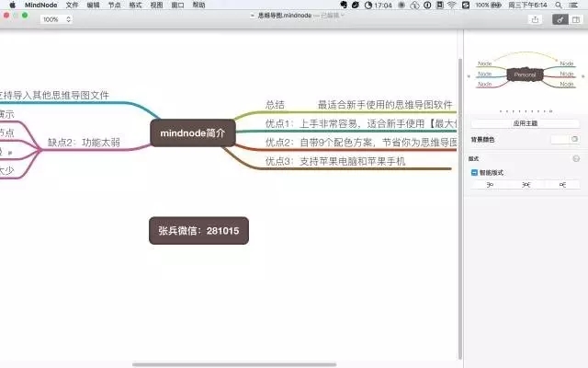Select the 优点1 node
The height and width of the screenshot is (368, 588).
tap(361, 123)
